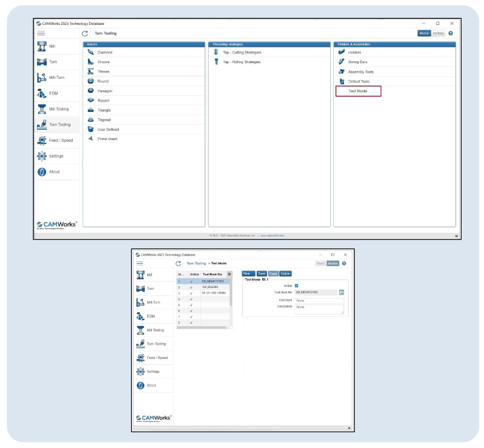Open Triangle inserts
Viewport: 484px width, 448px height.
(x=144, y=110)
